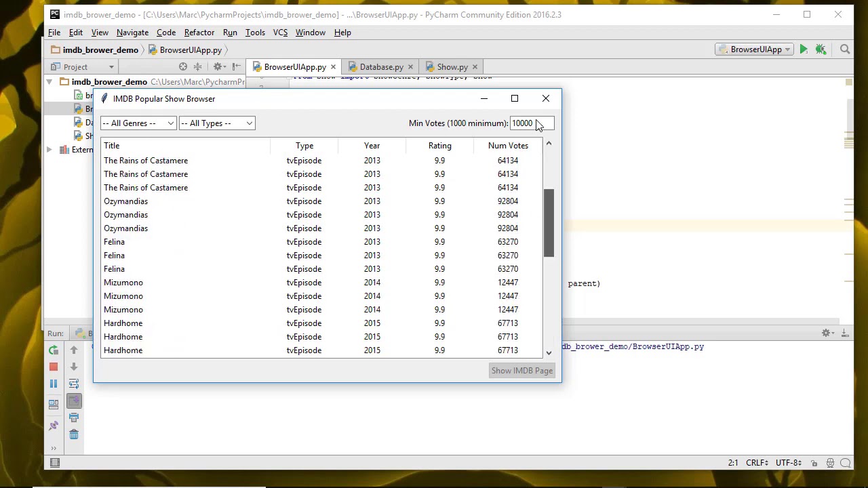Open the Navigate menu
This screenshot has width=868, height=488.
(x=132, y=33)
